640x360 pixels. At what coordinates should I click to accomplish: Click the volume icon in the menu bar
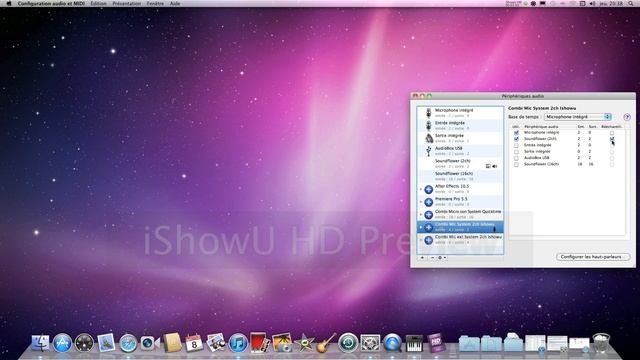[x=592, y=3]
